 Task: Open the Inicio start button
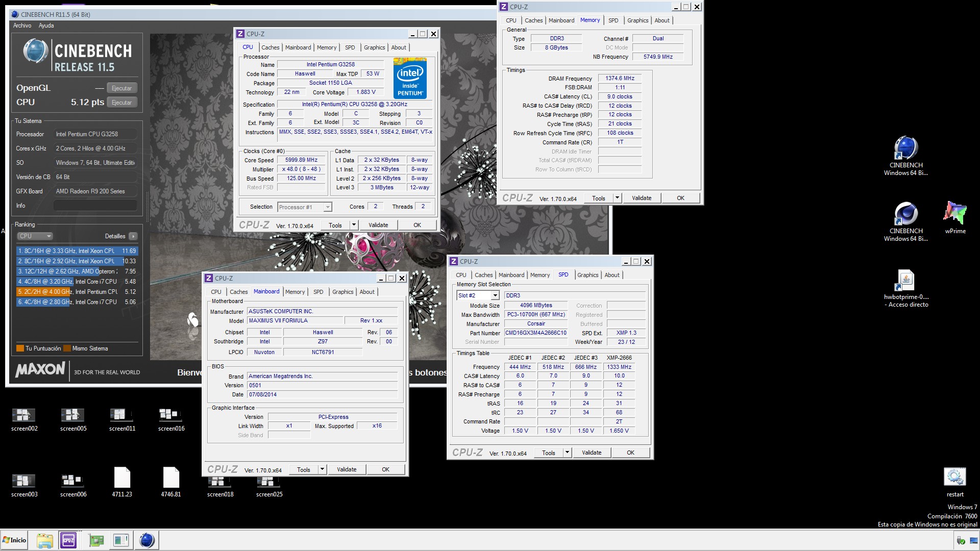14,540
